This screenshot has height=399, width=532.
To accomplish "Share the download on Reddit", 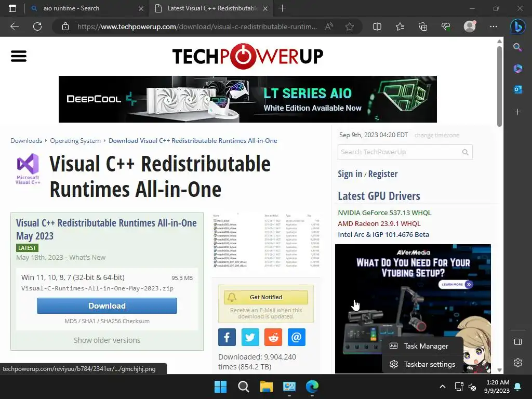I will pos(273,337).
